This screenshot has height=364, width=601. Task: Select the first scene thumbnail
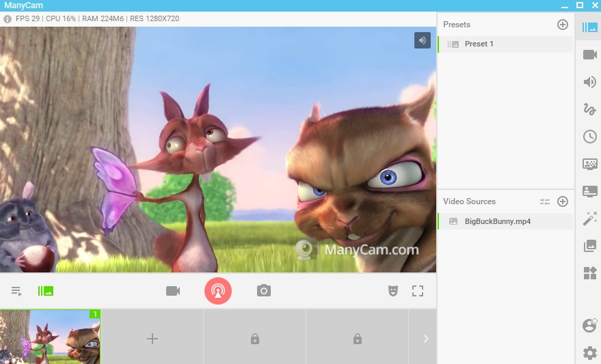[50, 337]
